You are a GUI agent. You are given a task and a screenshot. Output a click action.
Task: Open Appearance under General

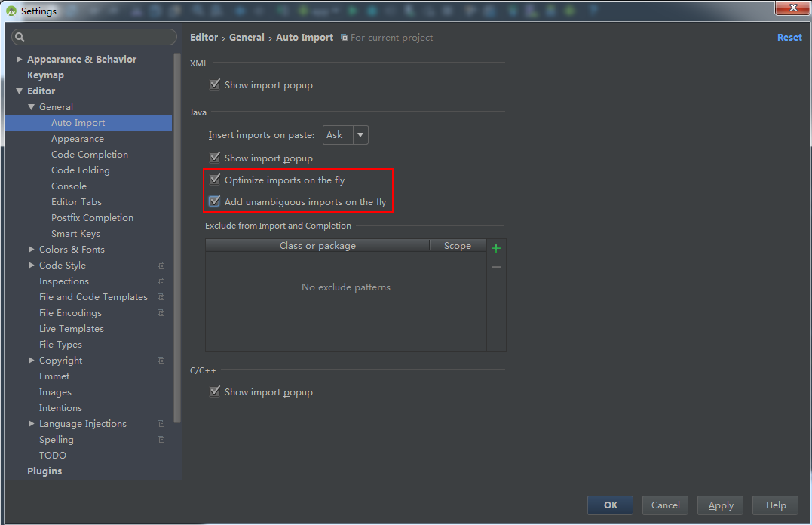click(77, 139)
